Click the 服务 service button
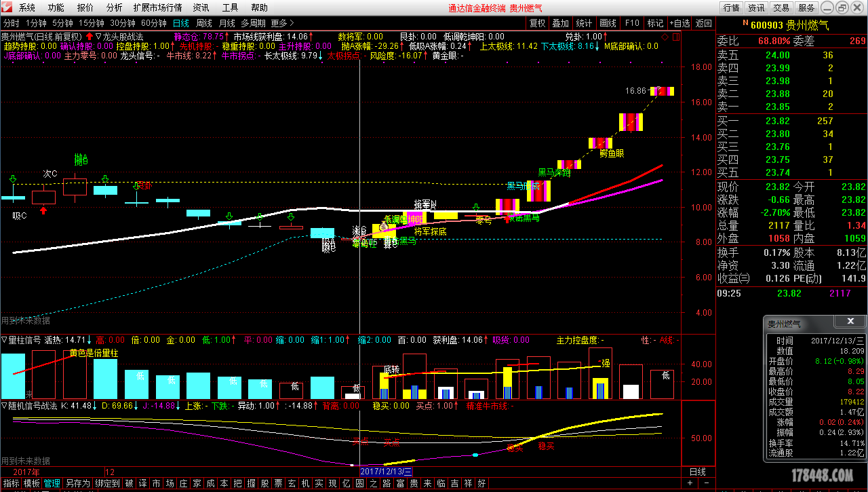This screenshot has width=868, height=492. (x=806, y=7)
